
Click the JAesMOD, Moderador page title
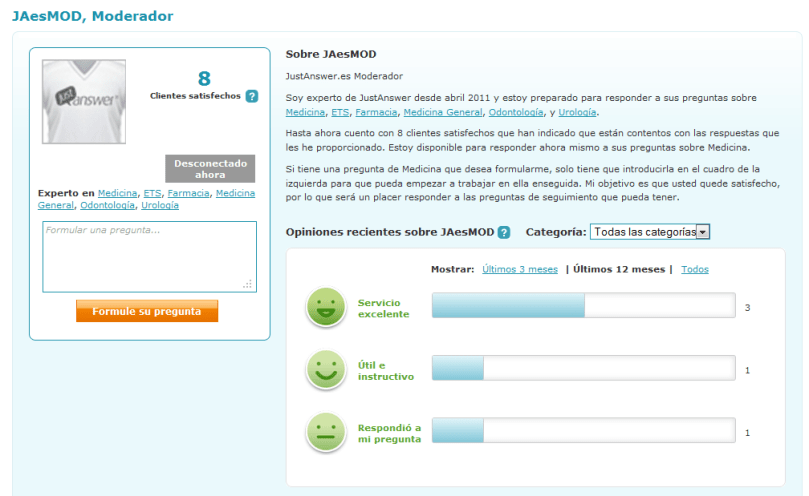point(93,16)
